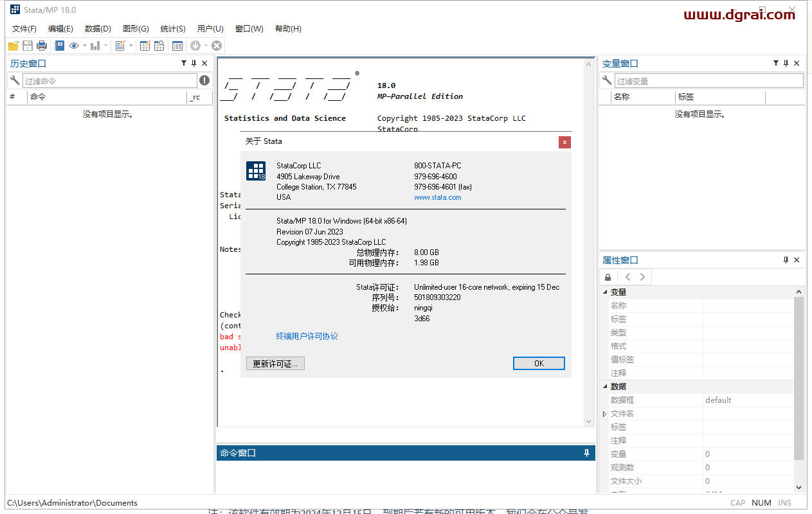Open dropdown arrow beside More icon
This screenshot has width=812, height=514.
point(206,46)
